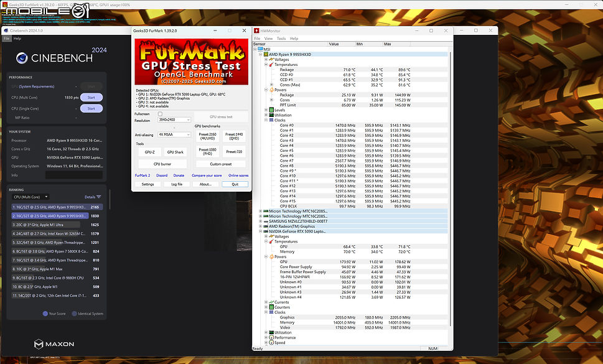Screen dimensions: 603x364
Task: Open the Discord link in FurMark
Action: (x=162, y=175)
